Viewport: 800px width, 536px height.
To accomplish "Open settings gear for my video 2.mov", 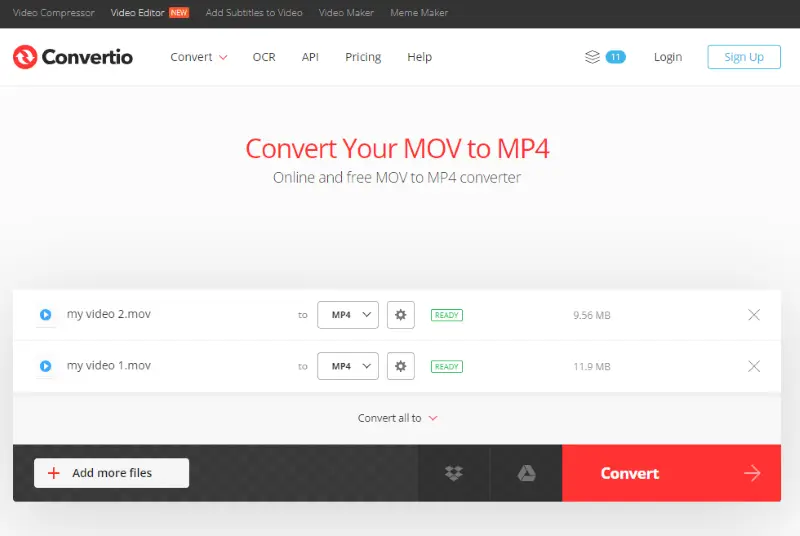I will click(401, 315).
